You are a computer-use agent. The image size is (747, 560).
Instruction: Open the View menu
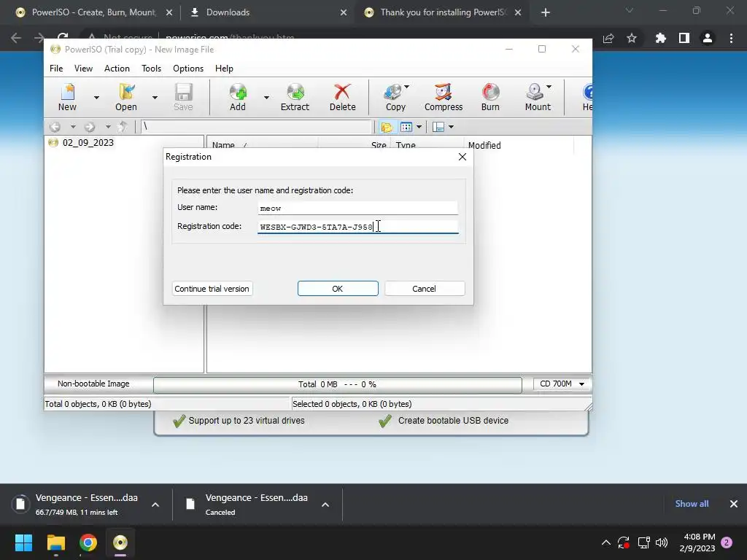83,69
